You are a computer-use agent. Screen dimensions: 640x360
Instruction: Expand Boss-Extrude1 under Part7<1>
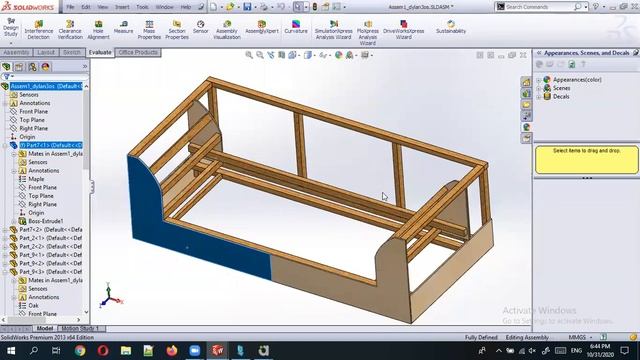[x=14, y=221]
